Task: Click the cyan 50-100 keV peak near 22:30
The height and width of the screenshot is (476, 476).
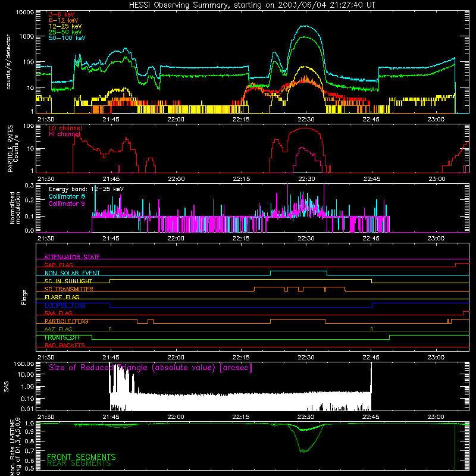Action: coord(305,26)
